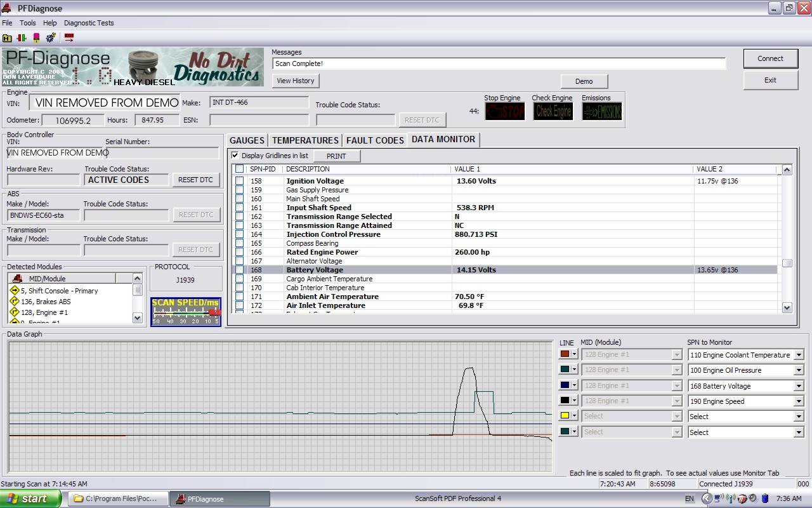Viewport: 812px width, 508px height.
Task: Open the battery power tray icon
Action: pos(765,498)
